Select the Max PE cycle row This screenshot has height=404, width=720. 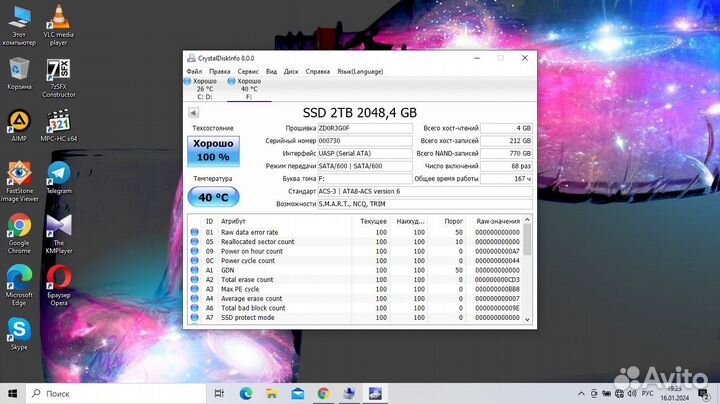pyautogui.click(x=356, y=289)
